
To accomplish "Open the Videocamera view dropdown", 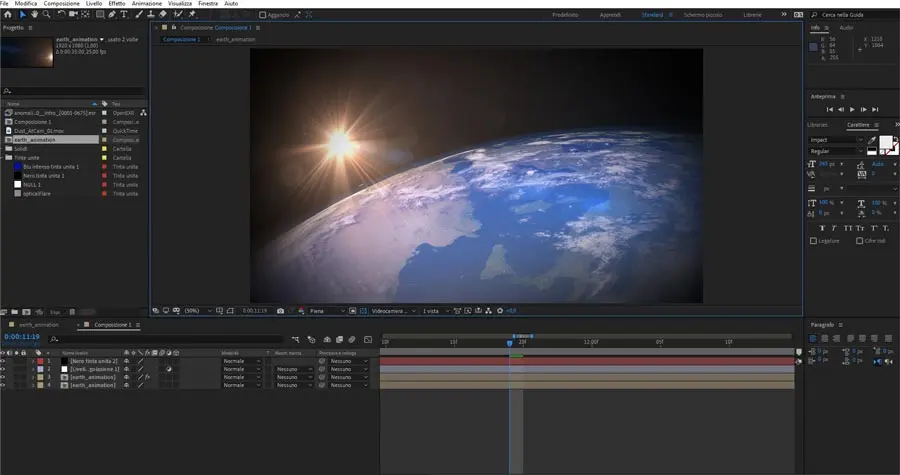I will (394, 311).
